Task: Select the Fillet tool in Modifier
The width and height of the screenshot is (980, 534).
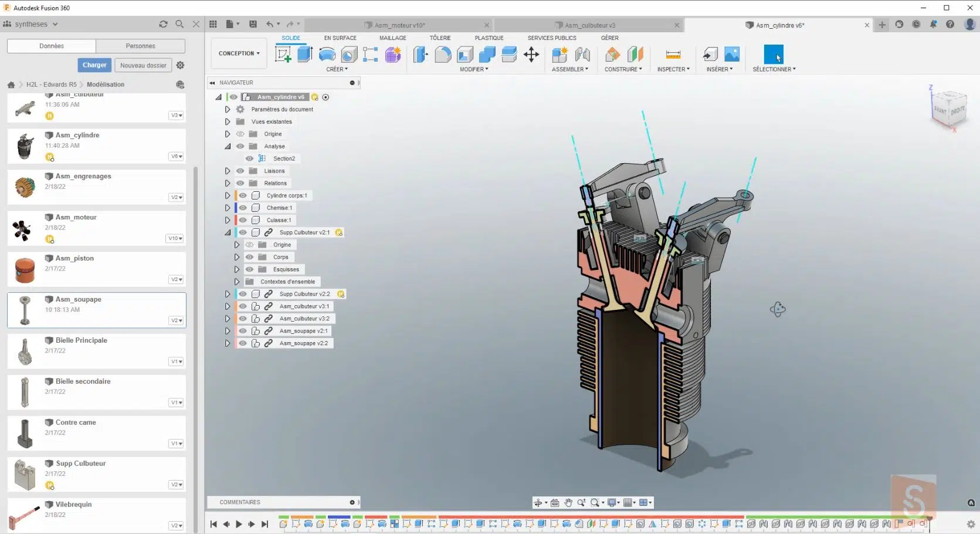Action: (443, 55)
